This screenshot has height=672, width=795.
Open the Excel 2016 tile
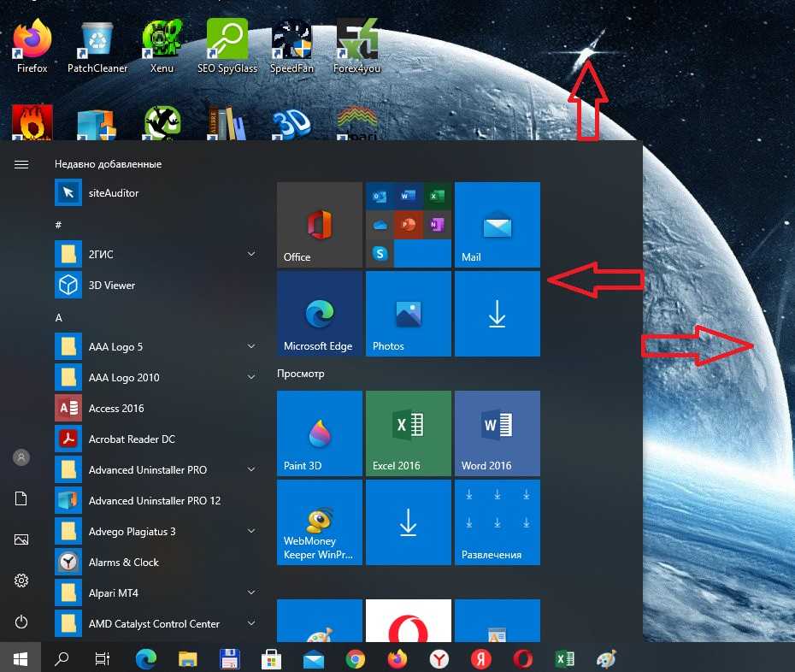[x=408, y=433]
